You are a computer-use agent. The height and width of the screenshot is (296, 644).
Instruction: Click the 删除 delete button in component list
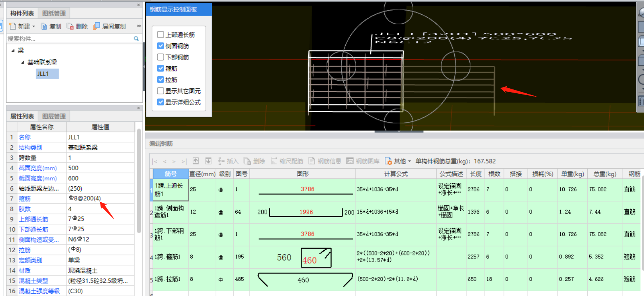click(77, 26)
